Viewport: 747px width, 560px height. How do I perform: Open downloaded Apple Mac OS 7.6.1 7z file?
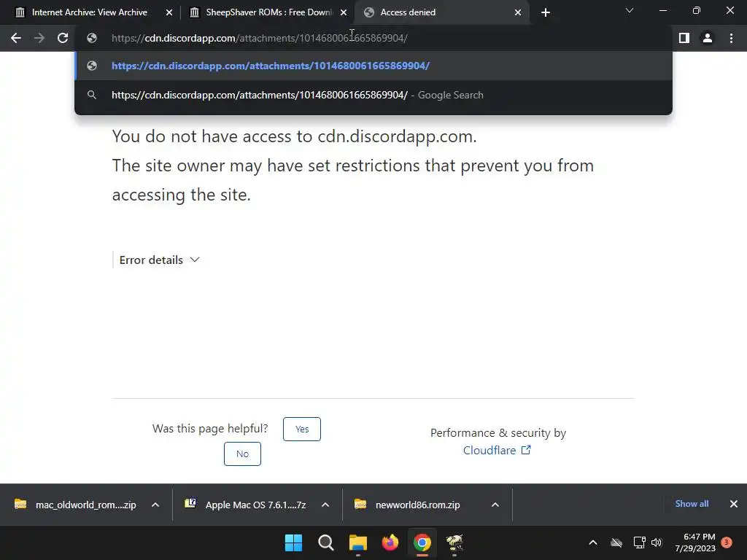pos(247,505)
